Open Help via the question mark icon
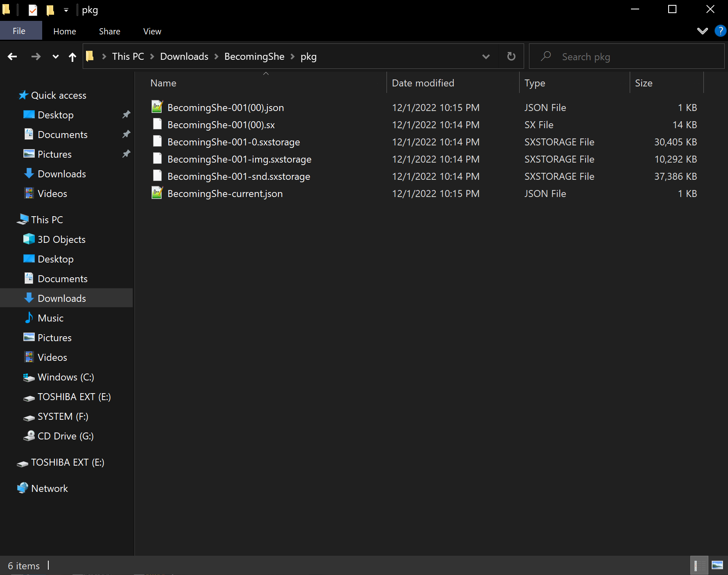728x575 pixels. click(720, 31)
